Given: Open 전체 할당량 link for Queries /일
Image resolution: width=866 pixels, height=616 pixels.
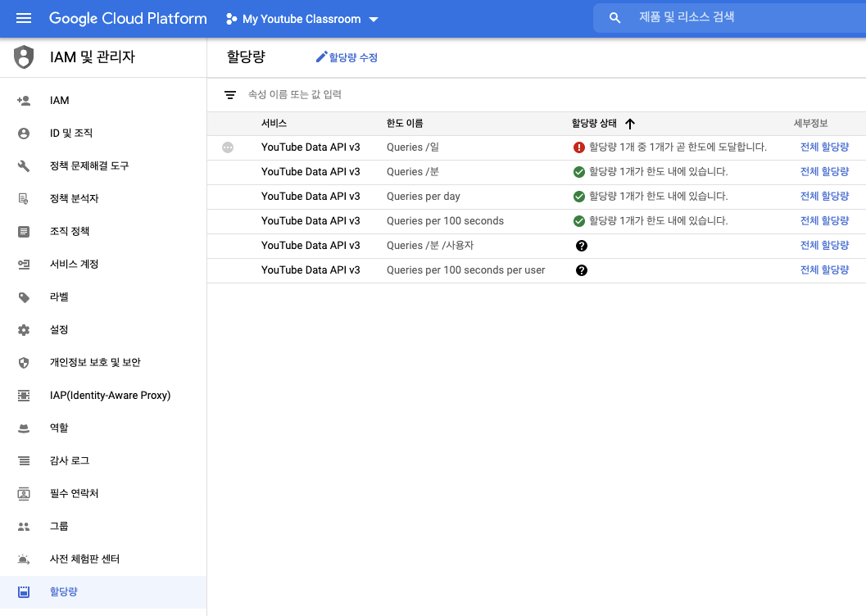Looking at the screenshot, I should 824,147.
